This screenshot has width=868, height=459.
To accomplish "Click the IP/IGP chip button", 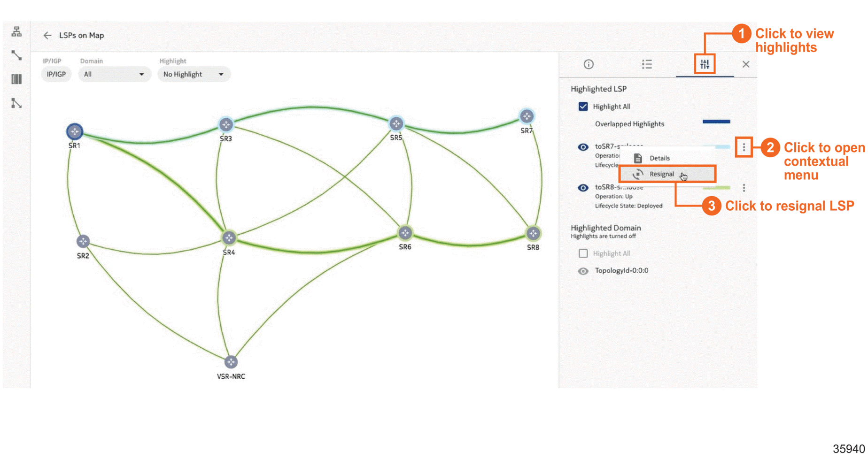I will pyautogui.click(x=56, y=74).
